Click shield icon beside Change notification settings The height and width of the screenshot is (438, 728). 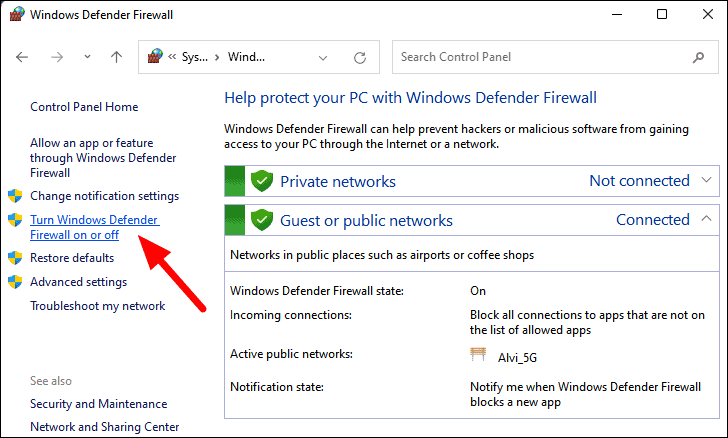coord(15,196)
